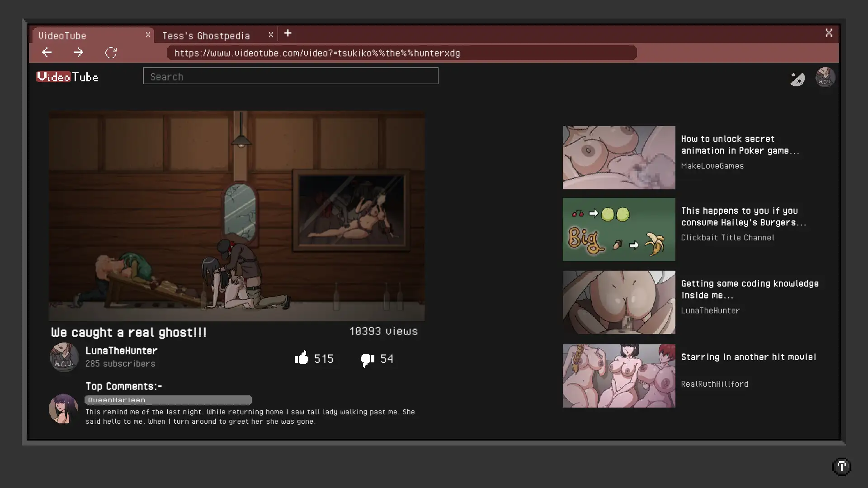Image resolution: width=868 pixels, height=488 pixels.
Task: Reload the page with the refresh icon
Action: (111, 52)
